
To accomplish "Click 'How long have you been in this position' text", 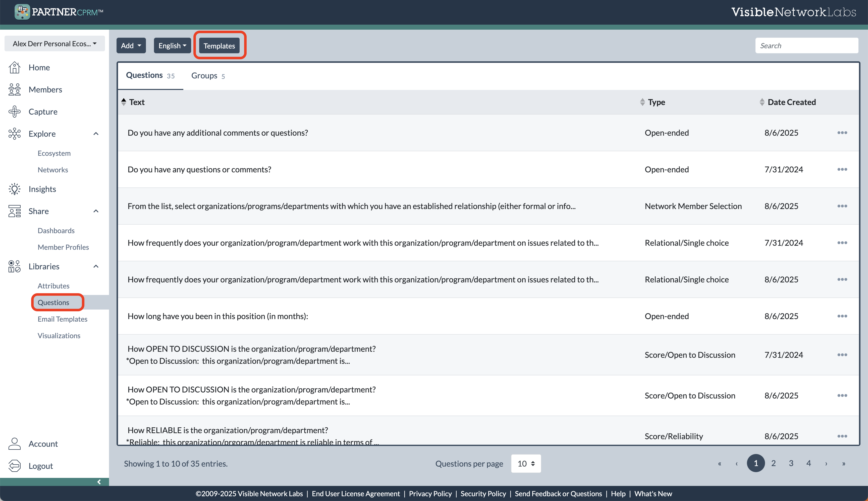I will click(218, 316).
